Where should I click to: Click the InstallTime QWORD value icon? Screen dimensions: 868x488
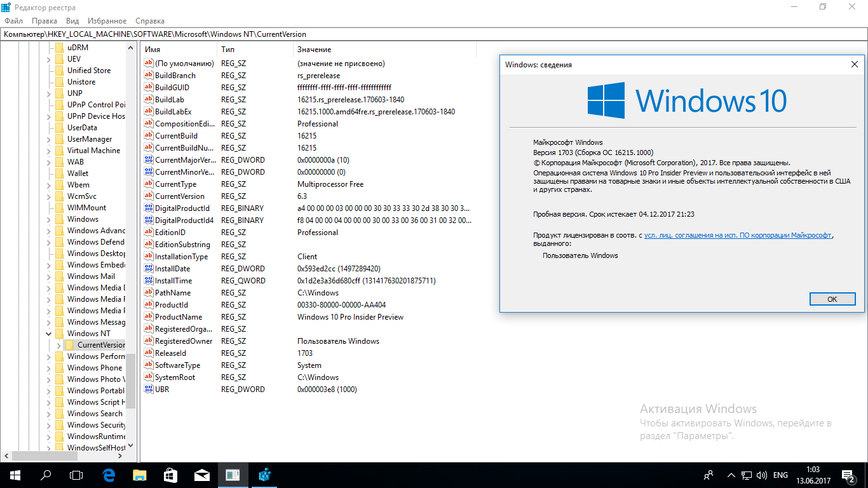coord(149,281)
